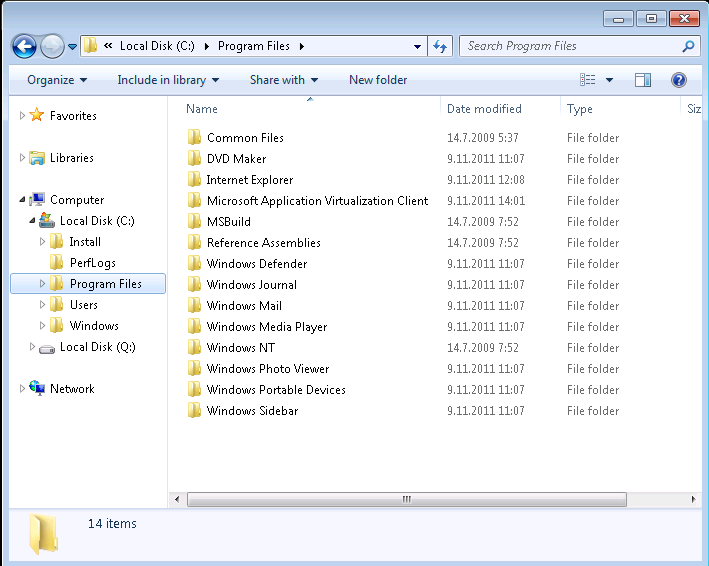Expand the Users folder in tree
Screen dimensions: 709x566
pos(42,305)
